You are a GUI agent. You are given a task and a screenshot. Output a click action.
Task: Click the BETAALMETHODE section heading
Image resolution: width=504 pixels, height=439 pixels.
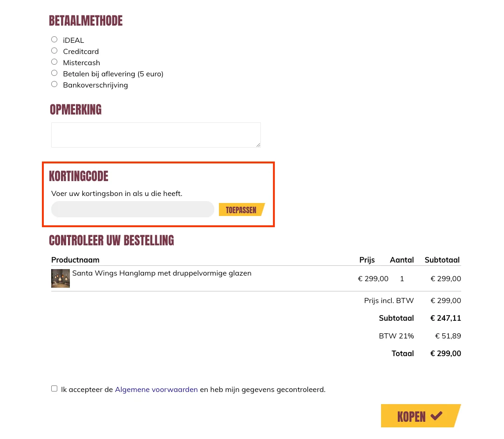pos(86,20)
